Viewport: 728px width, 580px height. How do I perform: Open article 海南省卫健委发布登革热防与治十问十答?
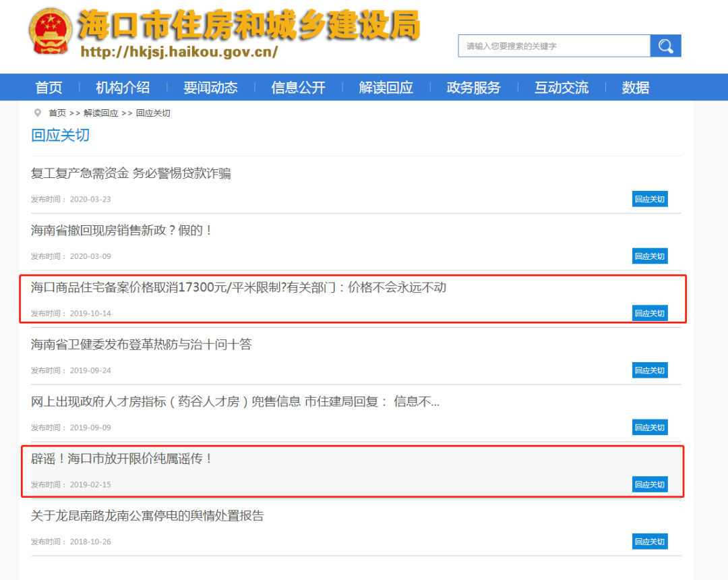(141, 345)
